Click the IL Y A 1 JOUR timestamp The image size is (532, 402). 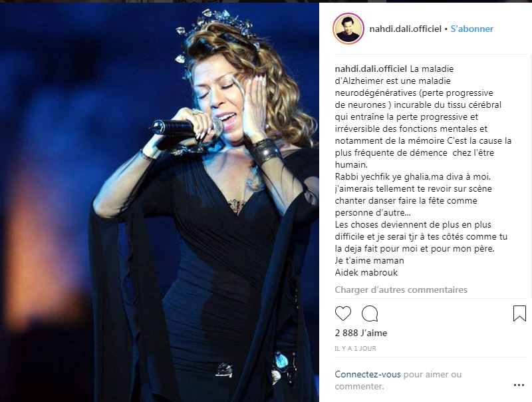tap(356, 348)
